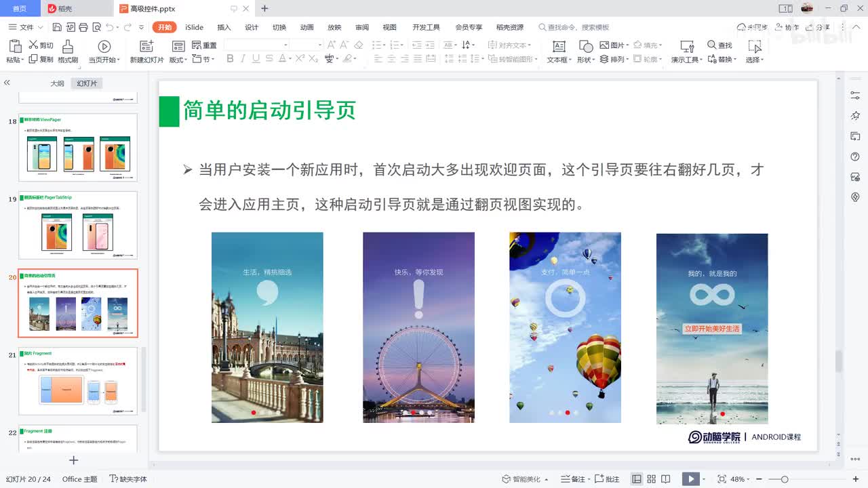The width and height of the screenshot is (868, 488).
Task: Switch to slide sorter grid view
Action: coord(651,479)
